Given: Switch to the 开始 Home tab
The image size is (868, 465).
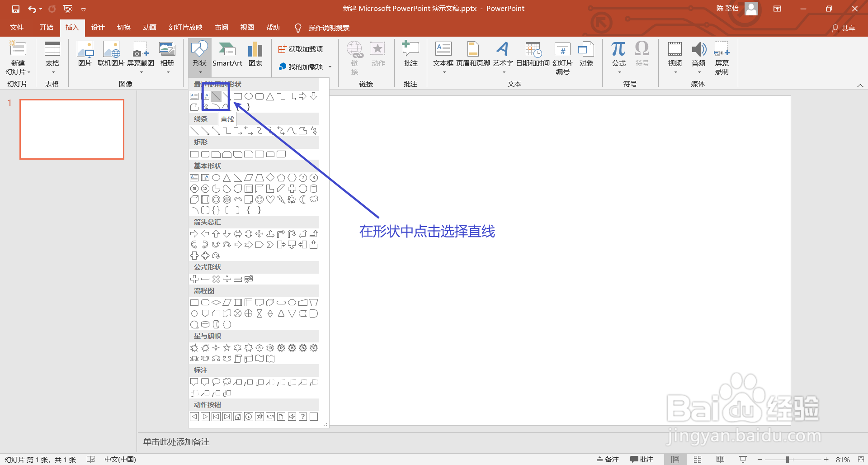Looking at the screenshot, I should pyautogui.click(x=46, y=28).
